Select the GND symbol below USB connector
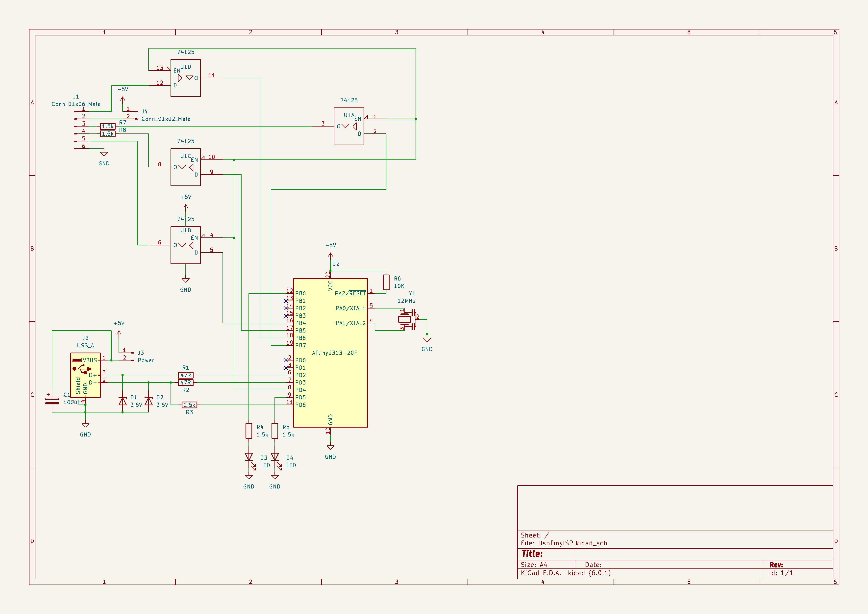The width and height of the screenshot is (868, 614). pyautogui.click(x=85, y=425)
